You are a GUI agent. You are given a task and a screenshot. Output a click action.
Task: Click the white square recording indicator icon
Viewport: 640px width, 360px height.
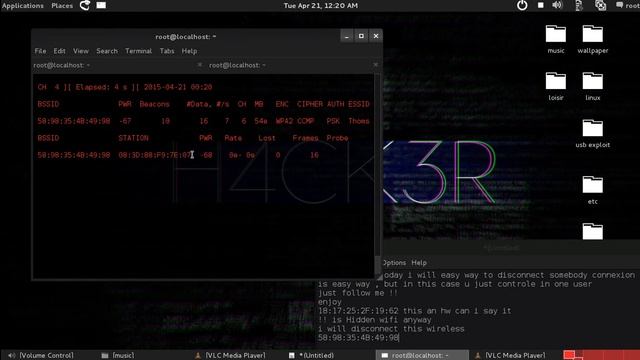tap(540, 5)
